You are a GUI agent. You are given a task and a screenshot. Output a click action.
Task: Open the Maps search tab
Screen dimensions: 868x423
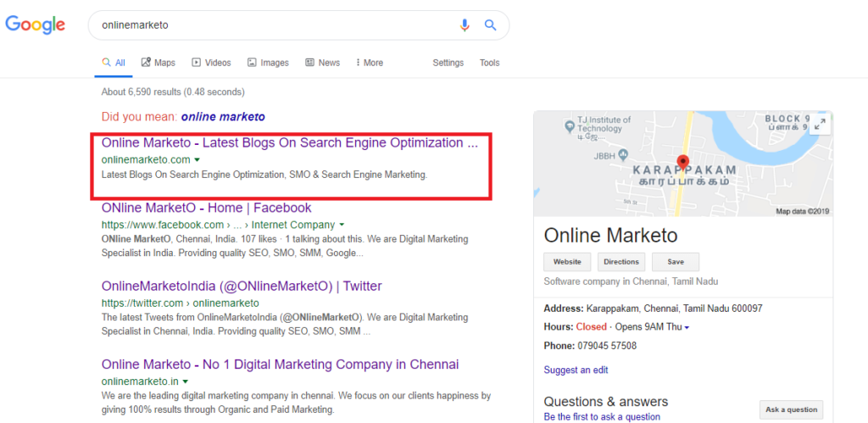pos(159,63)
